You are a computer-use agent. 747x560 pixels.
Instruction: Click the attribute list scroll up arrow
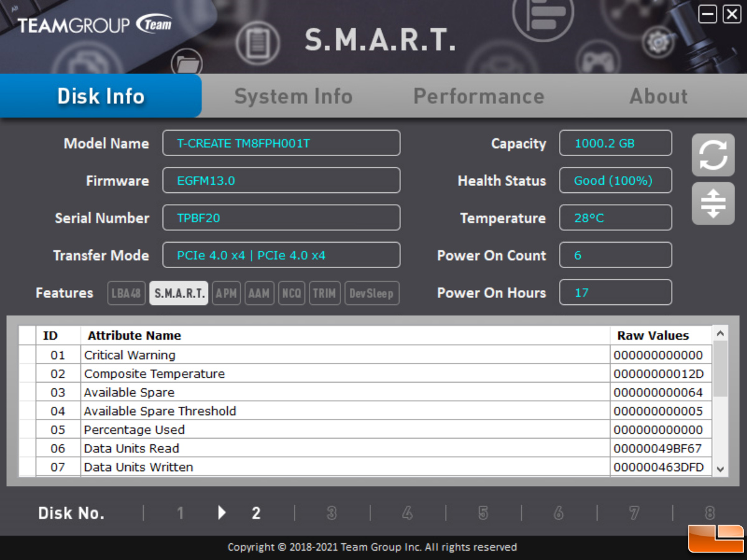pos(720,334)
